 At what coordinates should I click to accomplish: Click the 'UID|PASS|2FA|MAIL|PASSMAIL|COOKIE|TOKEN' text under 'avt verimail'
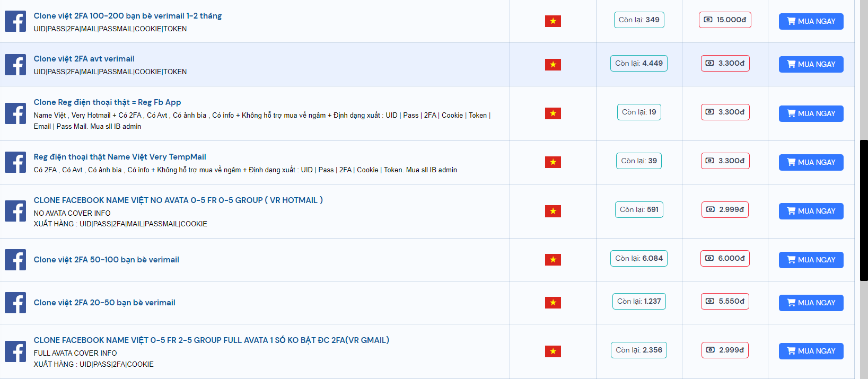tap(110, 72)
